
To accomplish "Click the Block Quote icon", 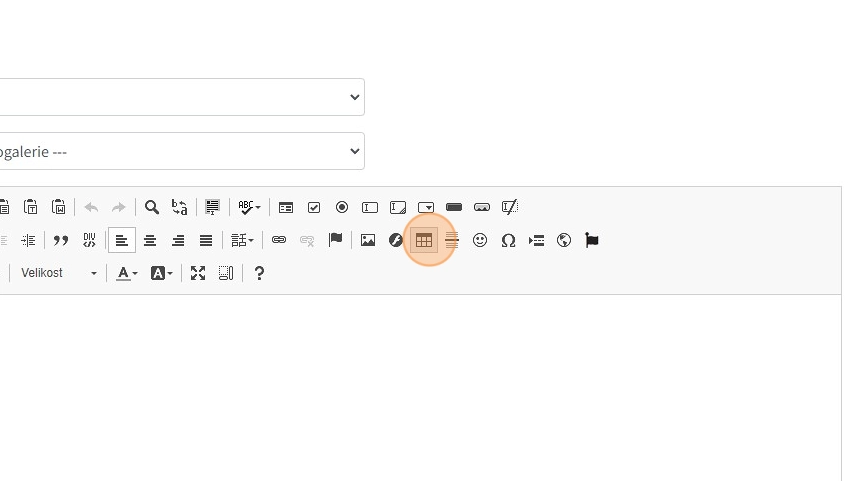I will pyautogui.click(x=61, y=240).
